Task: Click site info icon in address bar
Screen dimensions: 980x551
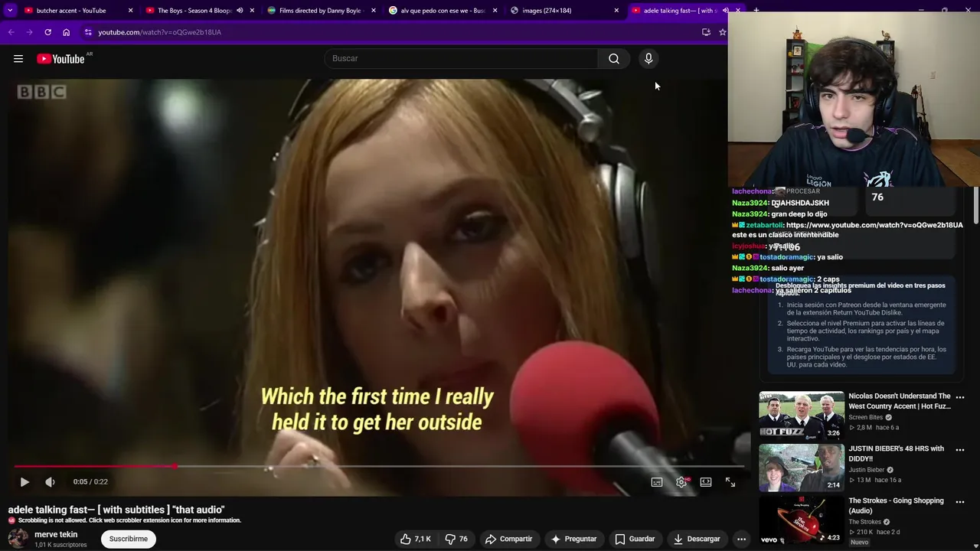Action: tap(88, 32)
